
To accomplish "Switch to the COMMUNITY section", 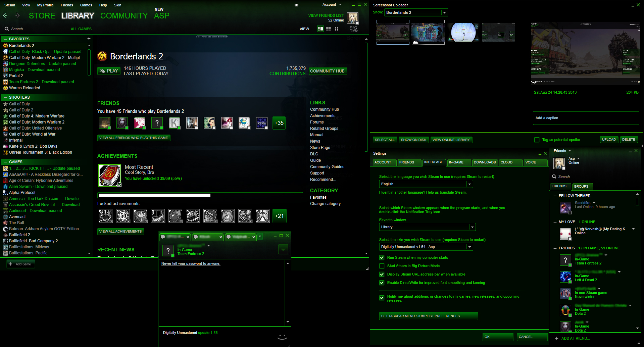I will (x=124, y=16).
